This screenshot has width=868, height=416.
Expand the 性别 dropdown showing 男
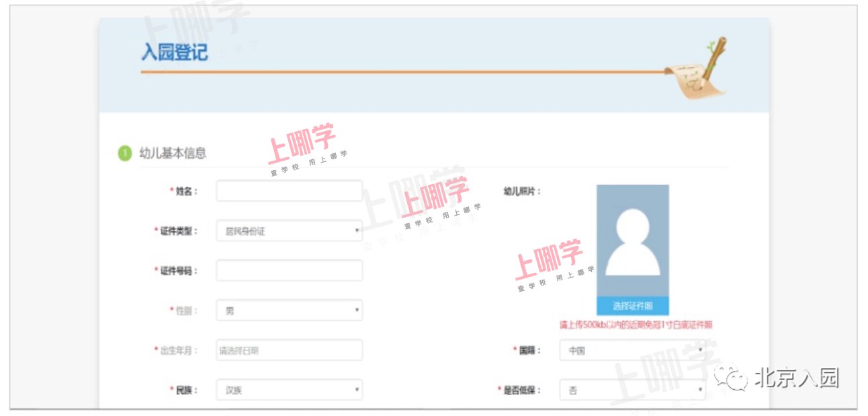[289, 310]
